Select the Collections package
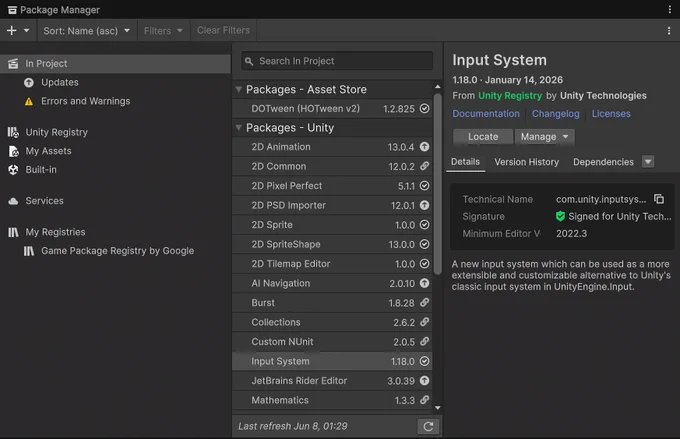Image resolution: width=680 pixels, height=439 pixels. (x=332, y=323)
